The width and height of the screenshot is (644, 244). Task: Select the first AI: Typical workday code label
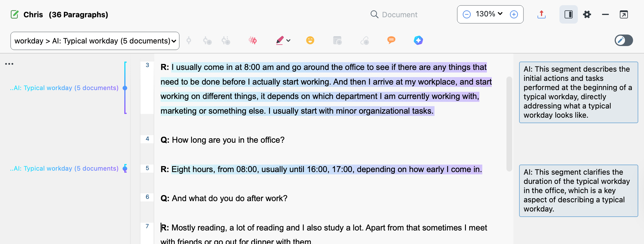coord(64,88)
